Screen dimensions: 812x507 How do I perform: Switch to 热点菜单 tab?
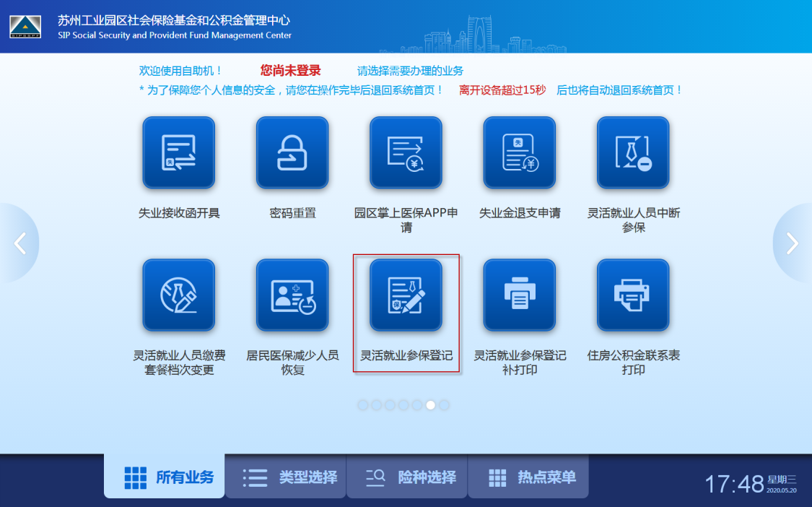(x=528, y=477)
